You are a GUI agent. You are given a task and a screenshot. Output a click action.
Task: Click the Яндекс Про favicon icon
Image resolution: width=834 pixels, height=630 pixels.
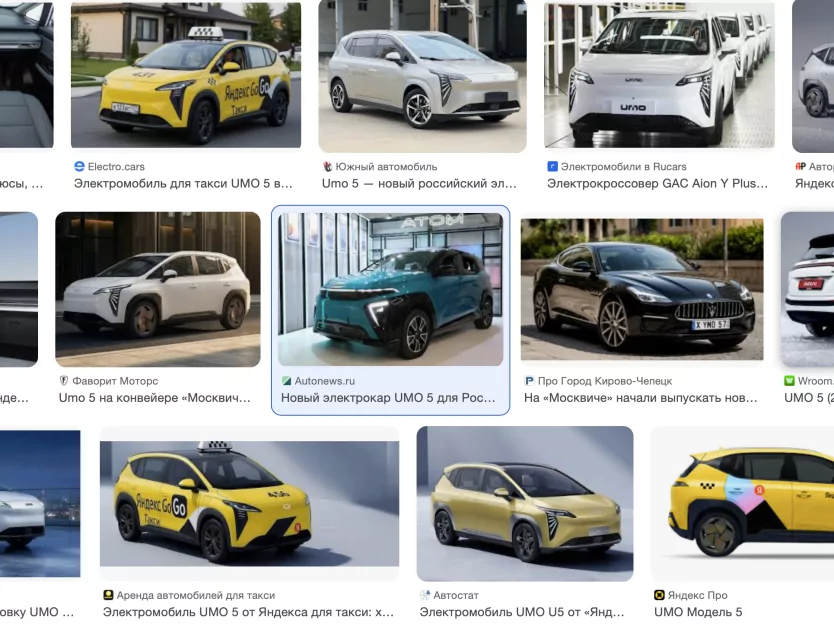(x=659, y=595)
